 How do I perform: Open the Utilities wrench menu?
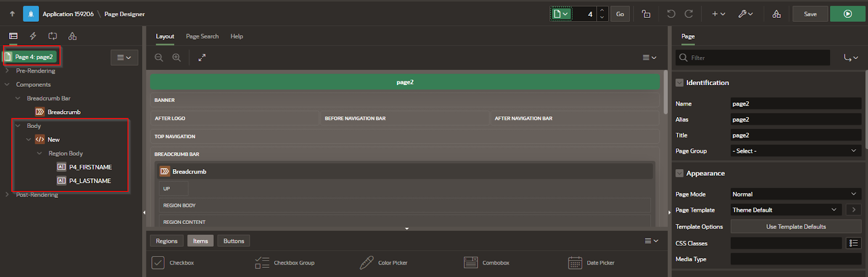tap(745, 14)
